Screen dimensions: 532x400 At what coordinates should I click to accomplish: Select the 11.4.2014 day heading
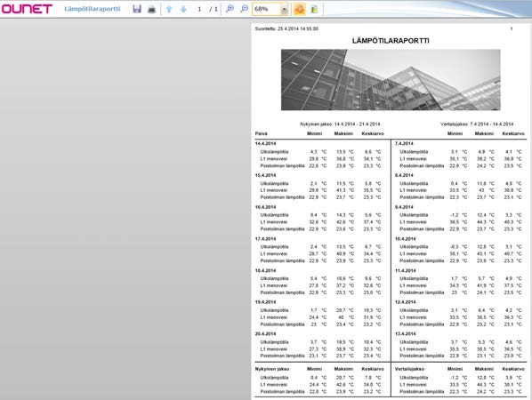405,270
